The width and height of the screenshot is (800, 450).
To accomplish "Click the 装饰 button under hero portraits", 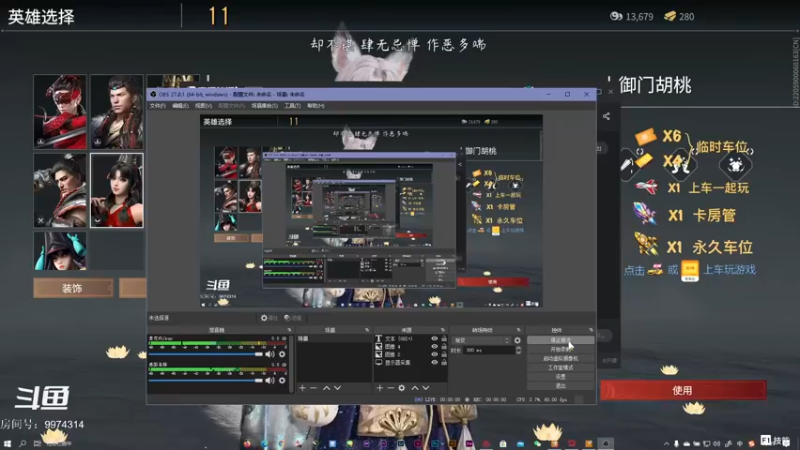I will pos(73,288).
